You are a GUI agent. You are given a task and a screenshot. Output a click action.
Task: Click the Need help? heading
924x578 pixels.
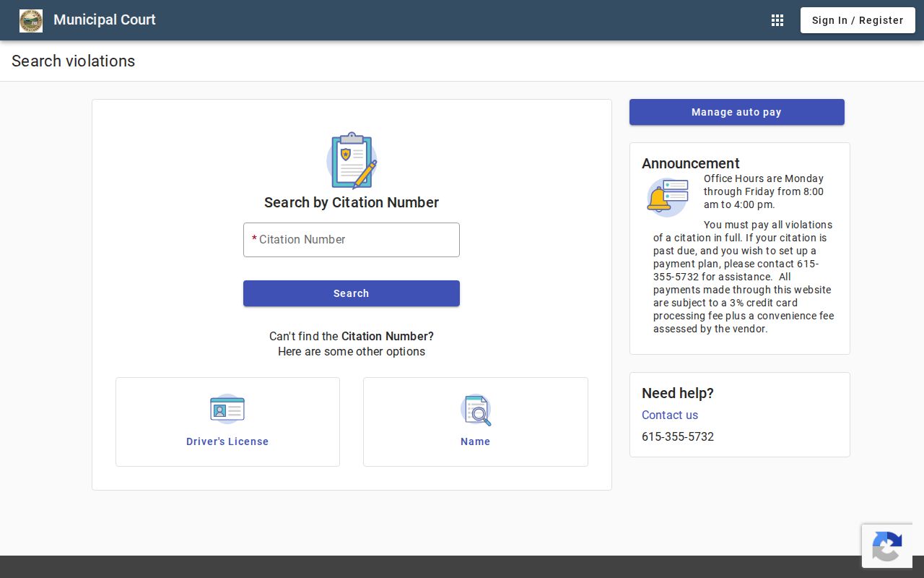[x=678, y=393]
